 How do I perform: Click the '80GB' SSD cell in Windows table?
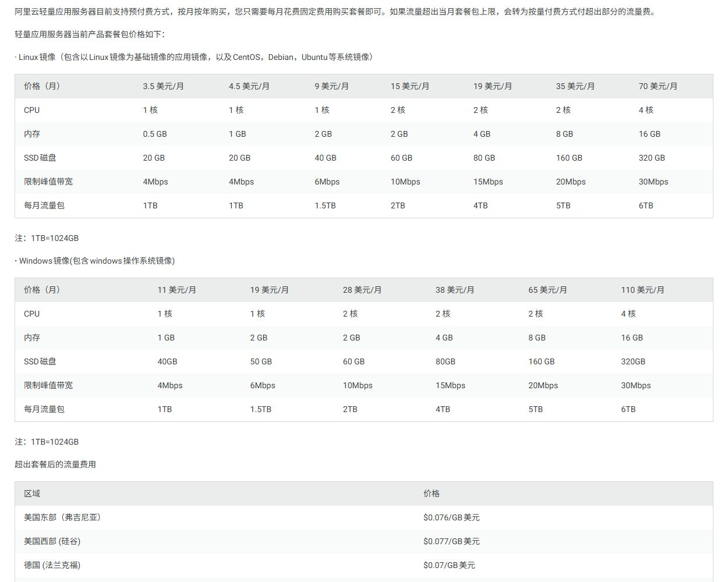[446, 361]
